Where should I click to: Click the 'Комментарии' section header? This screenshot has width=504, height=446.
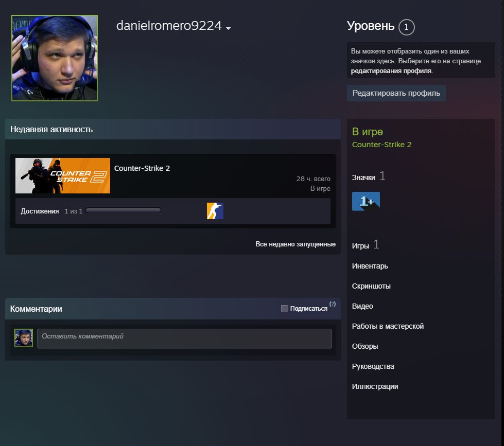(36, 309)
